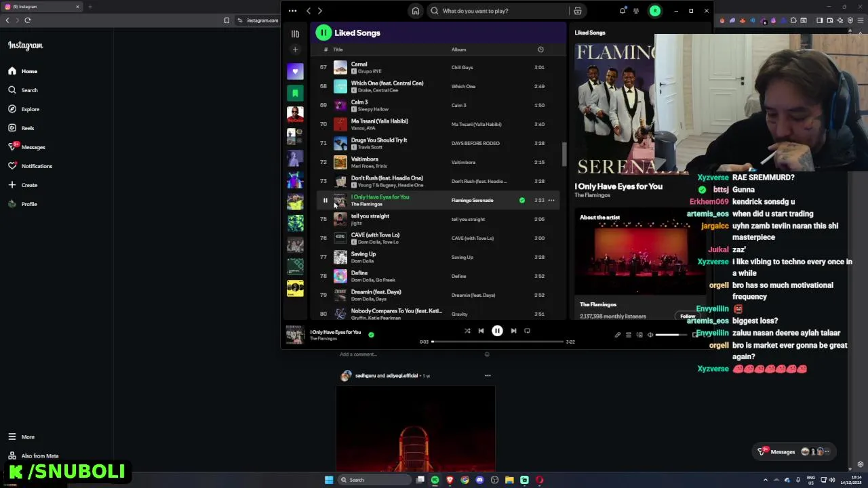Select track tell you straight
The height and width of the screenshot is (488, 868).
click(x=437, y=219)
